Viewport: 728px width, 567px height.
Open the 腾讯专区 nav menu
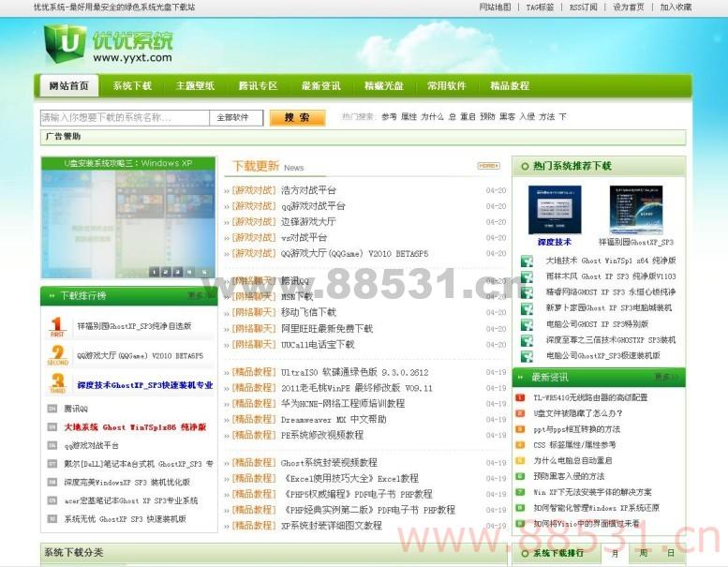[259, 86]
